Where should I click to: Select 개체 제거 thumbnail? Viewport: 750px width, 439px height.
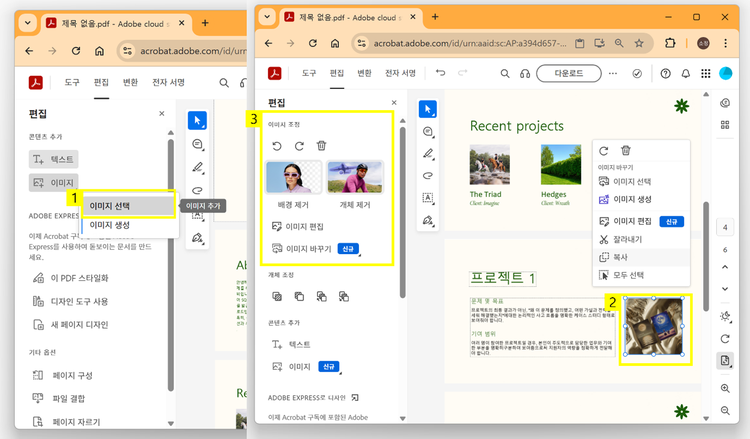(x=355, y=177)
